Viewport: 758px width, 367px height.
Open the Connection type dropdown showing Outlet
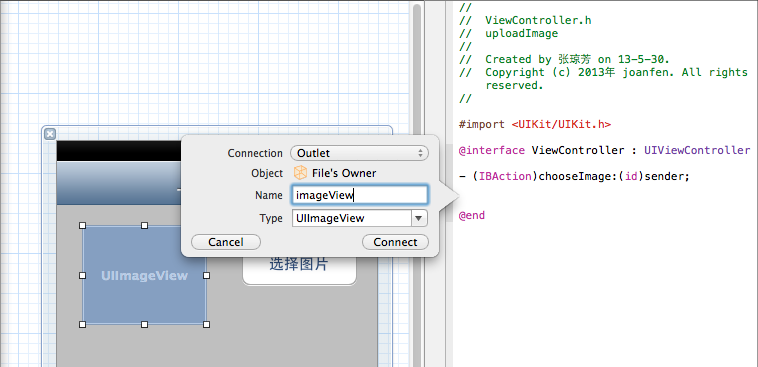coord(359,153)
